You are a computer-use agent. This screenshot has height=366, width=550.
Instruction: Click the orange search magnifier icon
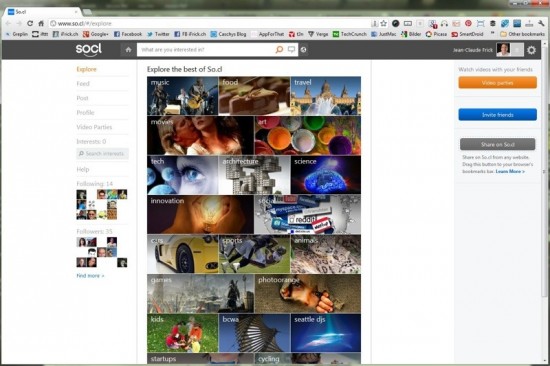coord(279,50)
